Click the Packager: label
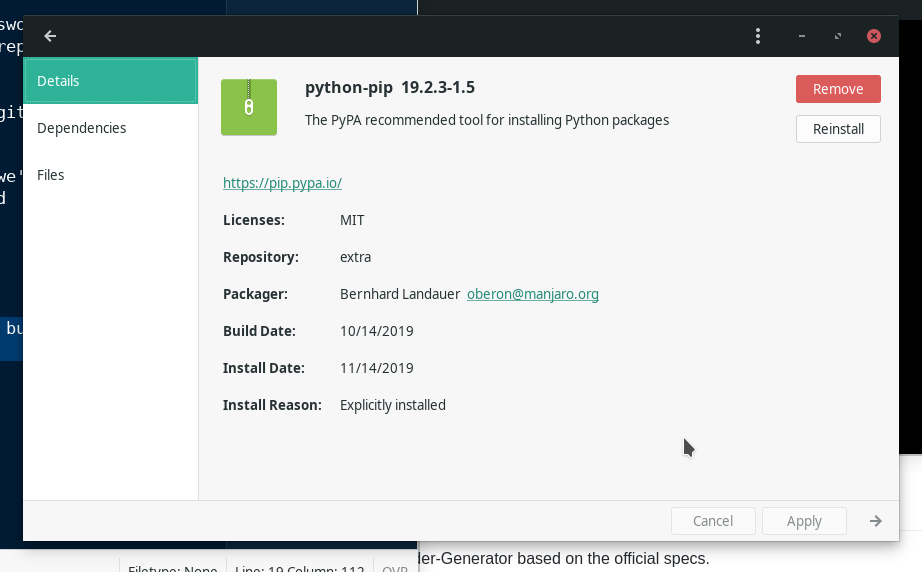Image resolution: width=922 pixels, height=572 pixels. tap(255, 294)
